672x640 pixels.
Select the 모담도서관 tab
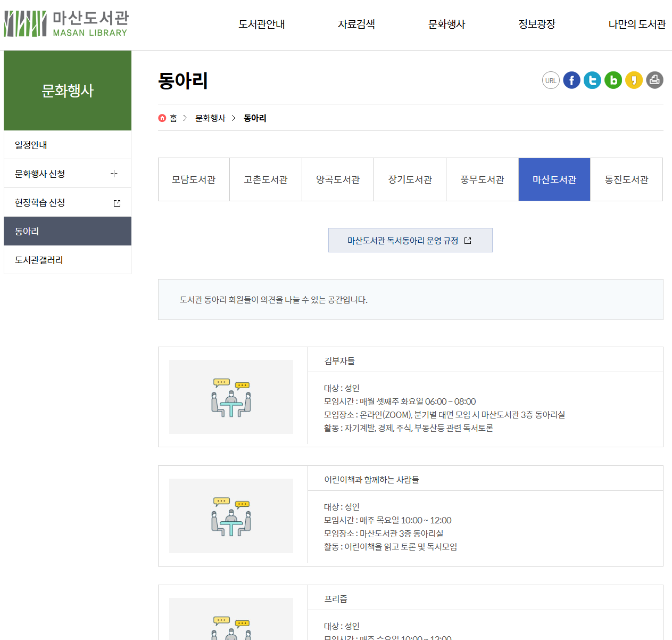(x=194, y=179)
